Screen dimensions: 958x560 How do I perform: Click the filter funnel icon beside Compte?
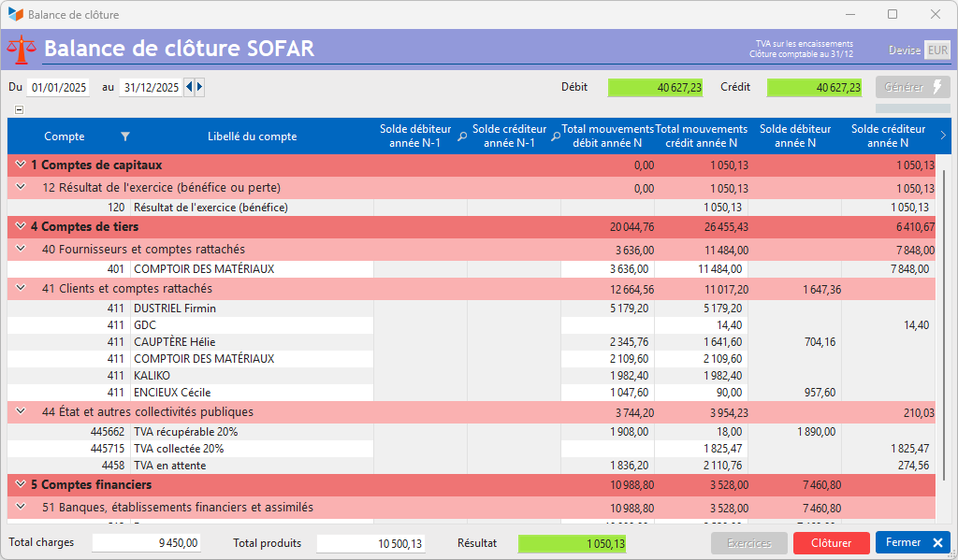point(125,136)
